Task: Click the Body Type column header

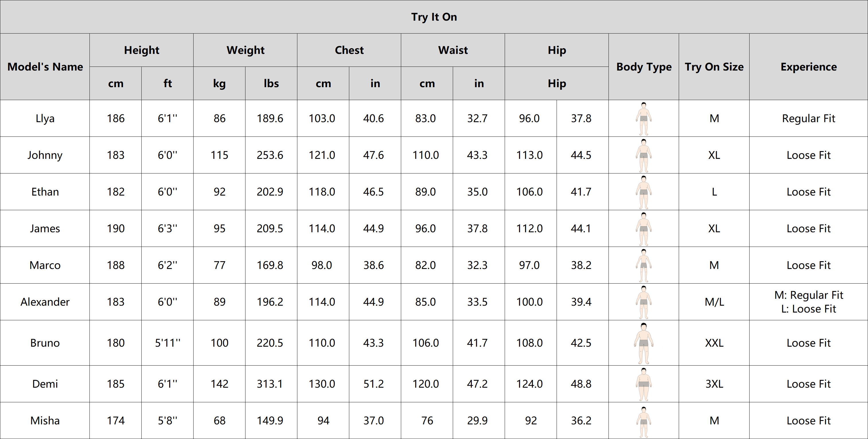Action: (x=644, y=67)
